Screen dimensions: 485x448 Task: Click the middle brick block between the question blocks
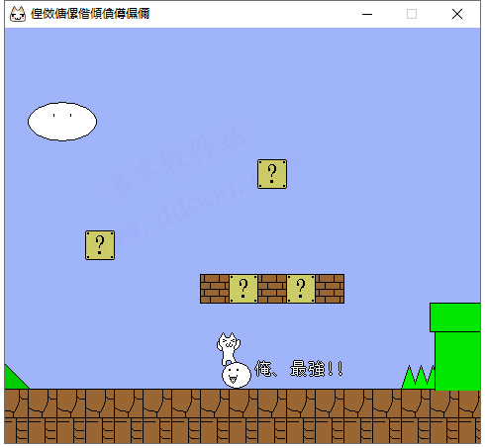tap(272, 289)
